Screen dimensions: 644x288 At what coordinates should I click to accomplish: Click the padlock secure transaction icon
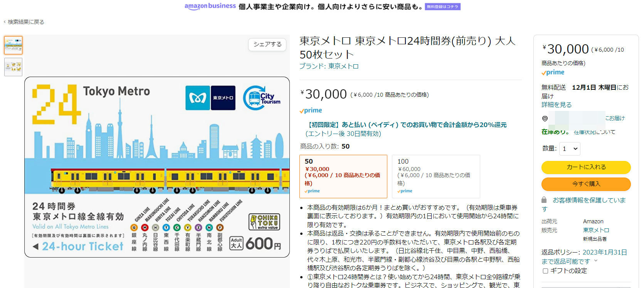click(x=544, y=200)
